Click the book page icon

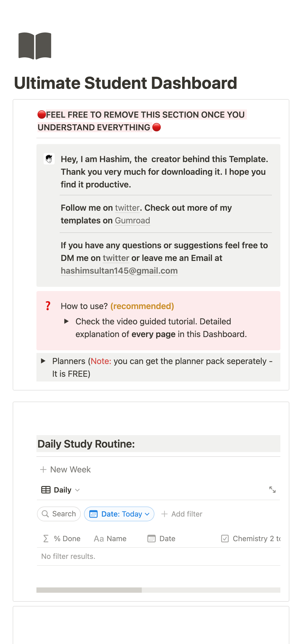[35, 46]
